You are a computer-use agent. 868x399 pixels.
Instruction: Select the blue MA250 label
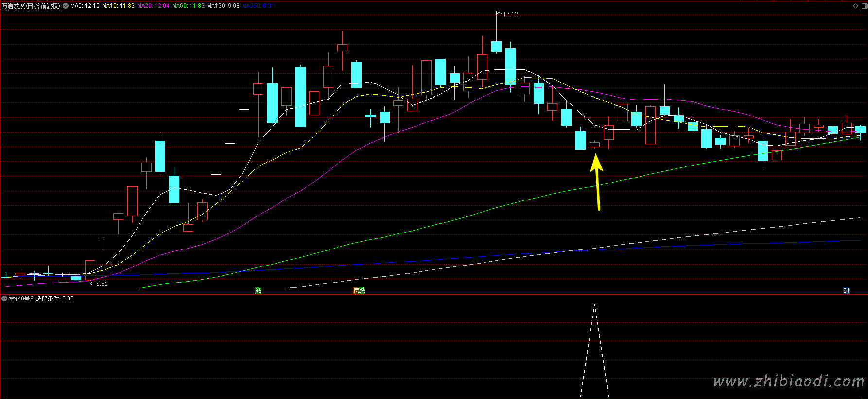coord(258,6)
